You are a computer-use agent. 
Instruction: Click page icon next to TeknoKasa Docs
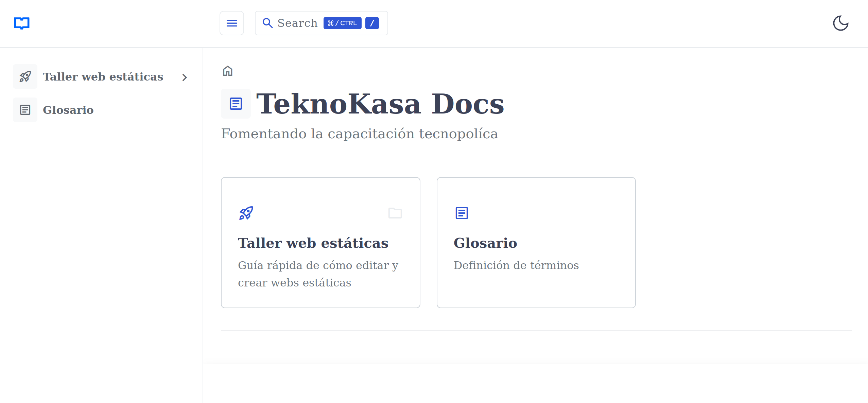[236, 104]
